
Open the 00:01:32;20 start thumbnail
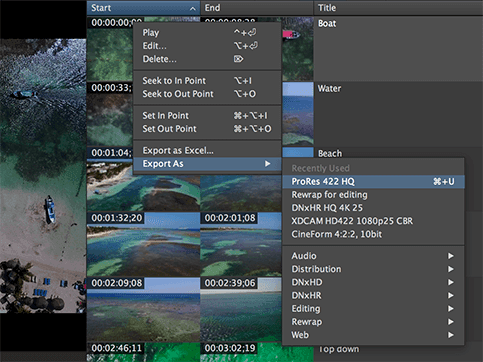click(x=143, y=244)
